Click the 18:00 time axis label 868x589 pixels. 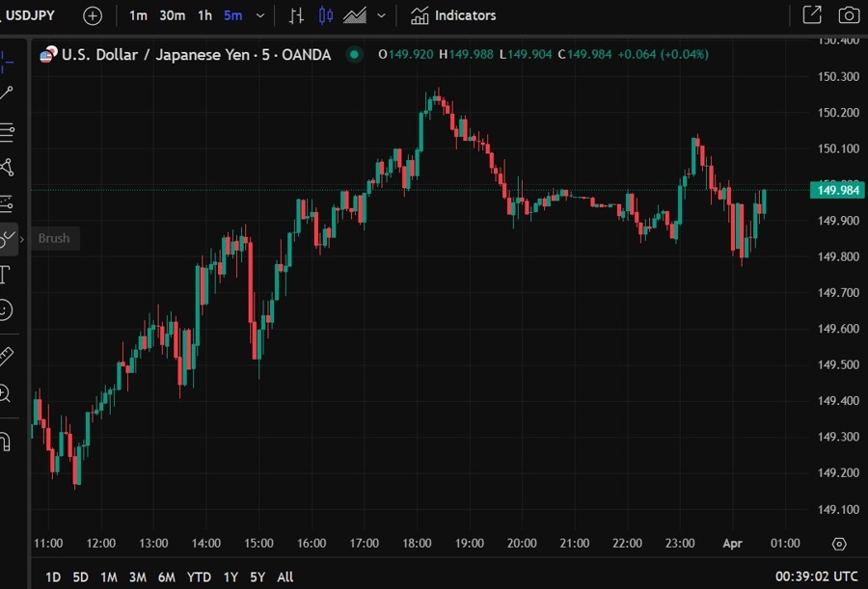[417, 544]
